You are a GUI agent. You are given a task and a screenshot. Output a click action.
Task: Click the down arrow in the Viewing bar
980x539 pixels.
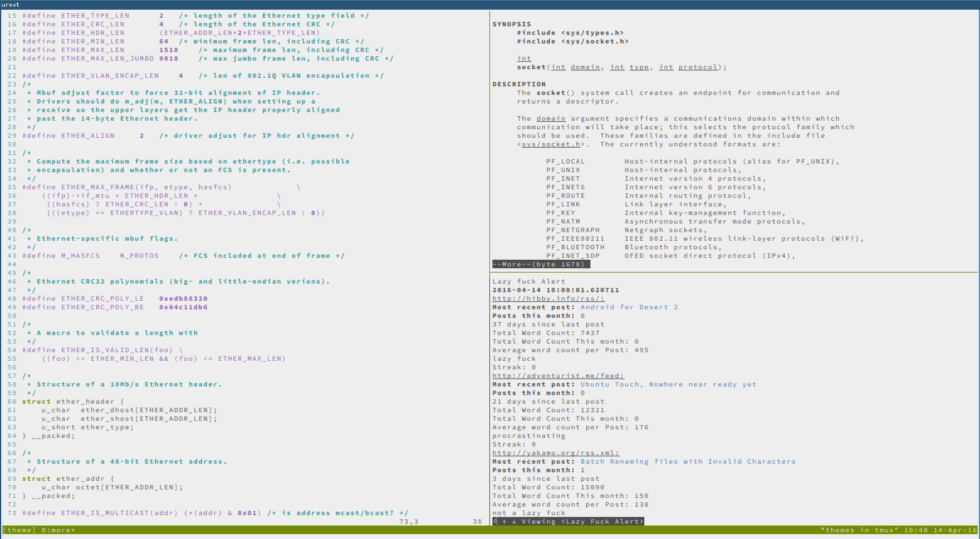point(514,522)
